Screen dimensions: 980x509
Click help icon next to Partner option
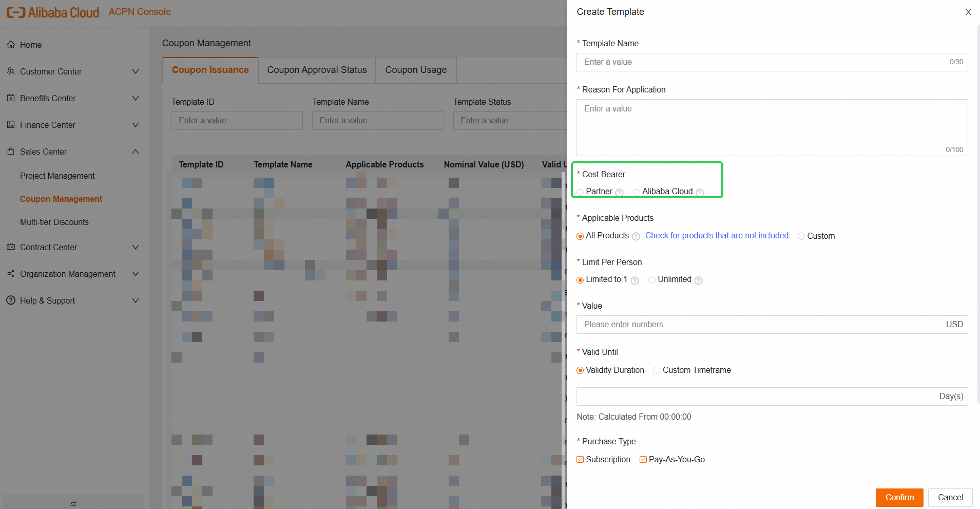point(620,192)
